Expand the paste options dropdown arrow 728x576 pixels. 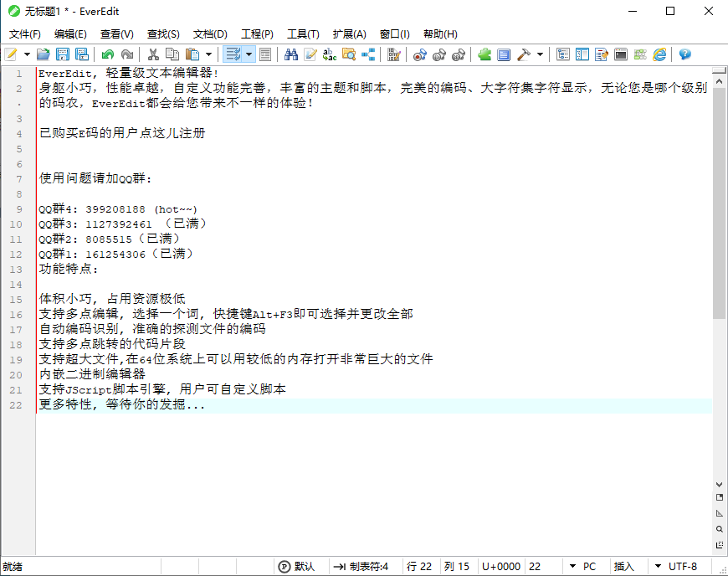208,54
